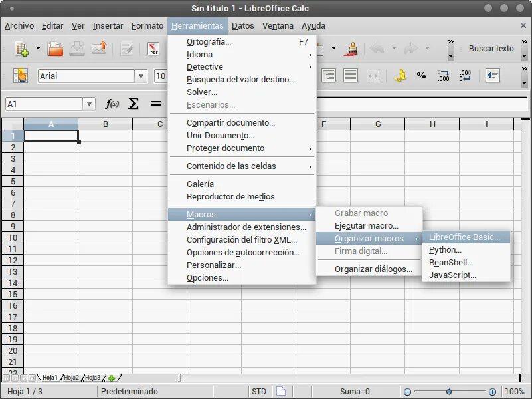Expand Contenido de las celdas submenu
This screenshot has height=399, width=532.
(x=242, y=166)
